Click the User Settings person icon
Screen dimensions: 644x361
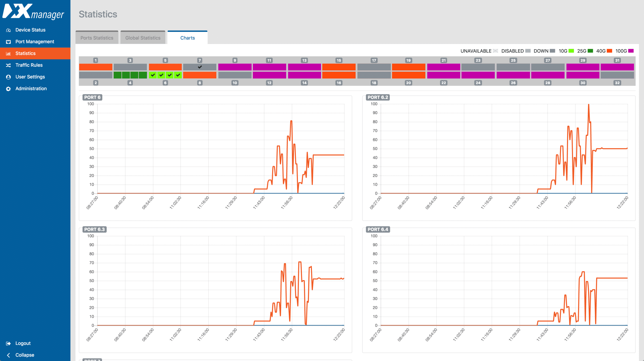coord(8,77)
